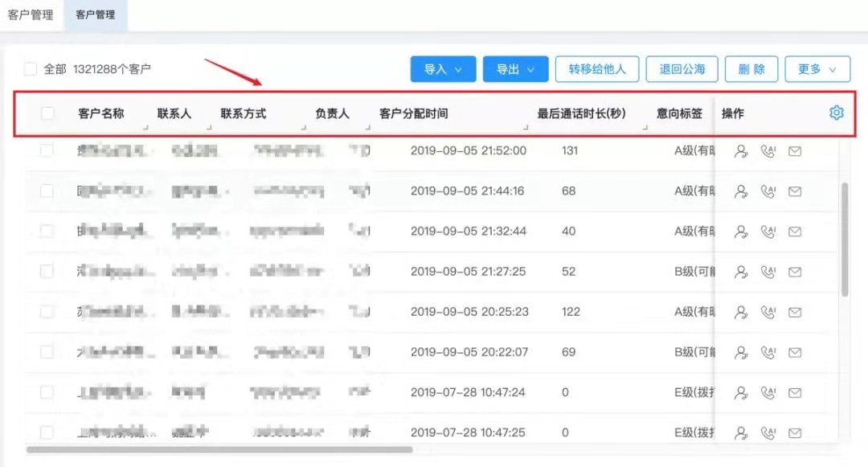This screenshot has width=868, height=467.
Task: Click the 删除 button
Action: point(751,69)
